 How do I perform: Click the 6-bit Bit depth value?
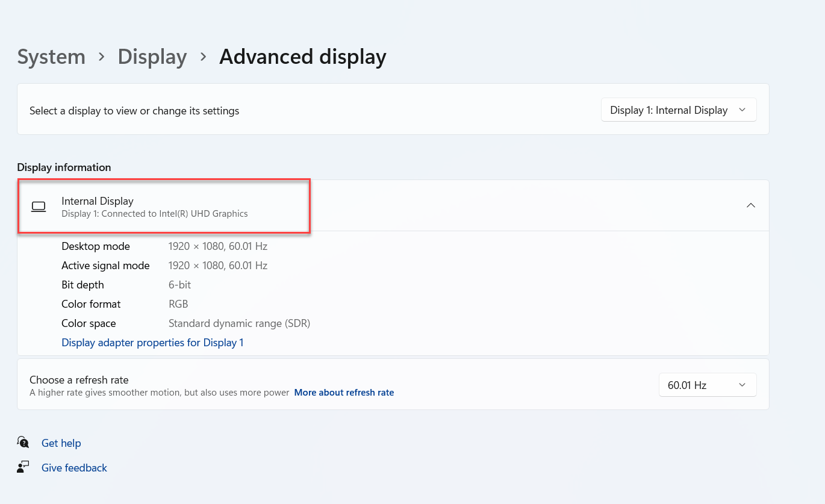coord(179,285)
